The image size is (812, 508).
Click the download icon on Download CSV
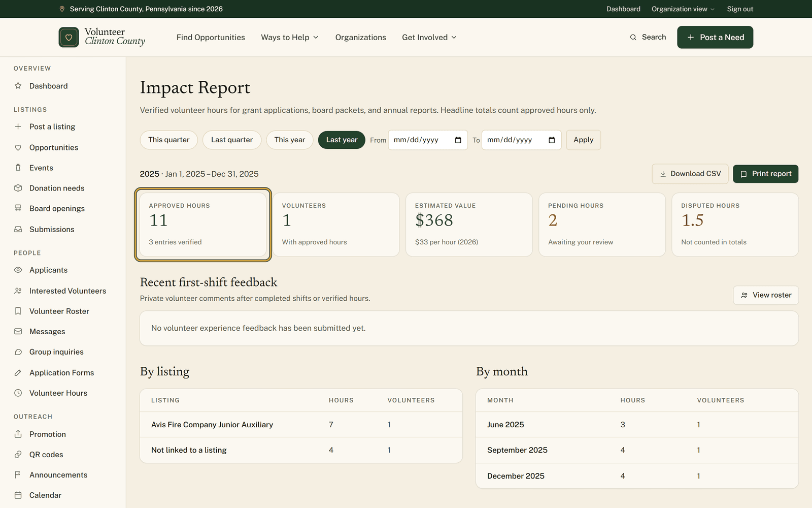coord(663,174)
